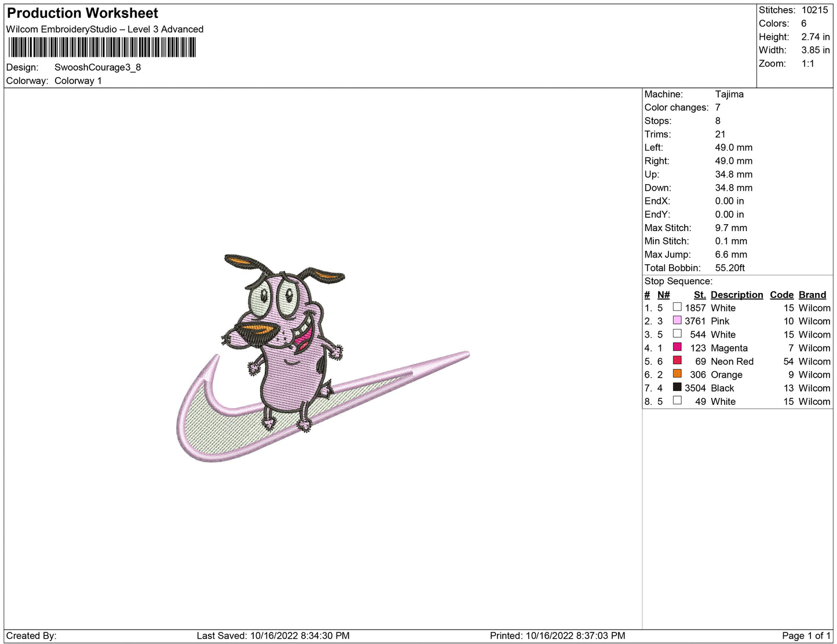Select the "Pink" description text

click(720, 321)
